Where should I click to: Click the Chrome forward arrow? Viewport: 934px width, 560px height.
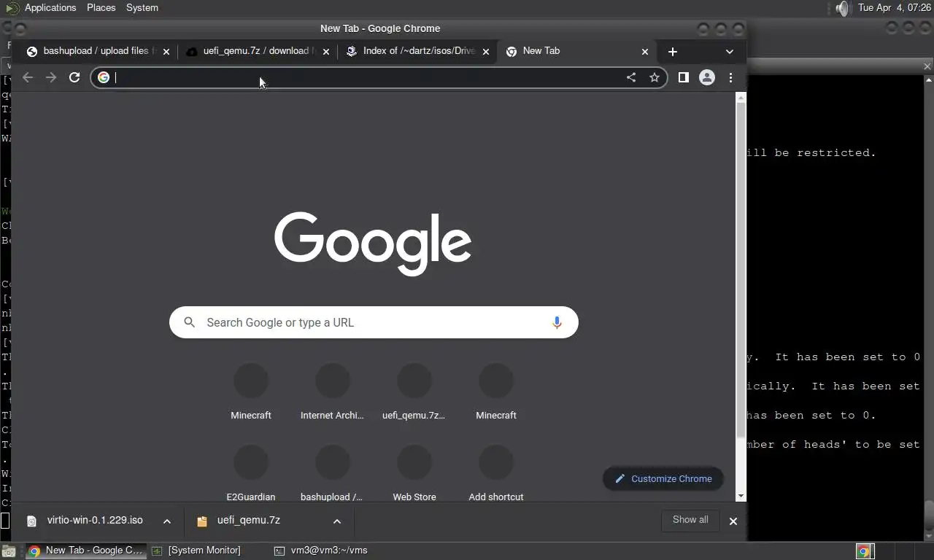pos(51,77)
